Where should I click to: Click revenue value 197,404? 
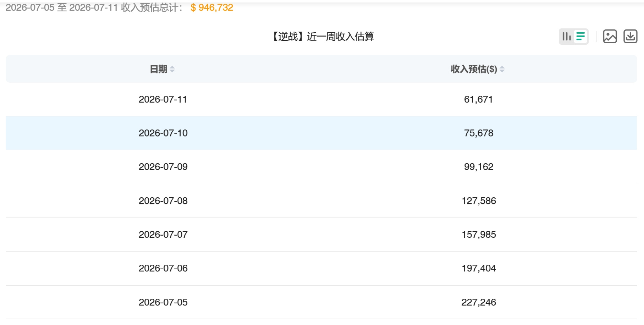[479, 268]
